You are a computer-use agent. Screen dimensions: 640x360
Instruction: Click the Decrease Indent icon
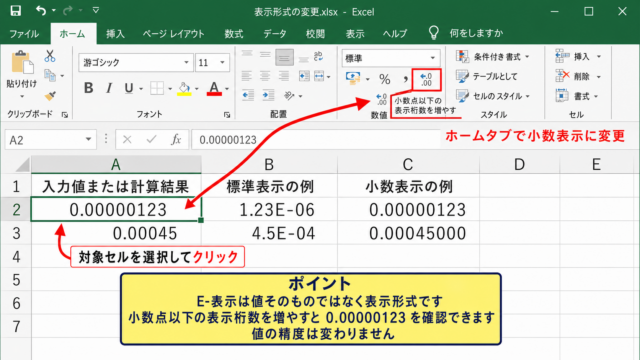(x=248, y=96)
